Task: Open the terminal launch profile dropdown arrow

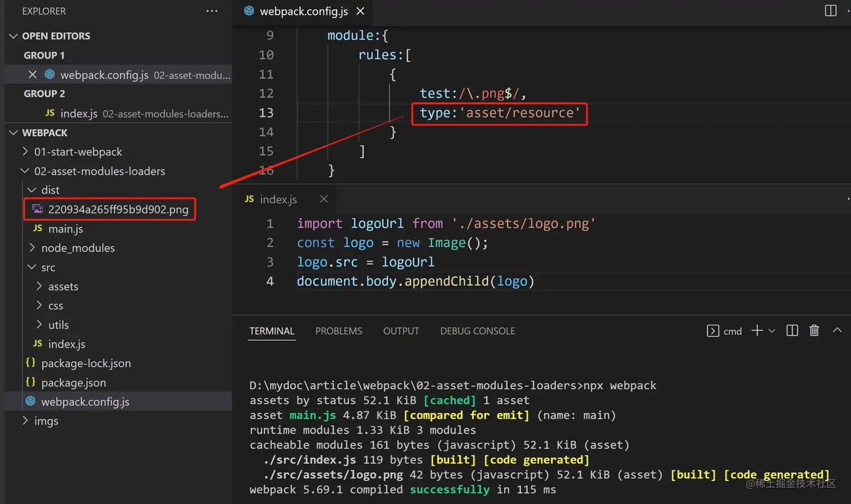Action: tap(772, 331)
